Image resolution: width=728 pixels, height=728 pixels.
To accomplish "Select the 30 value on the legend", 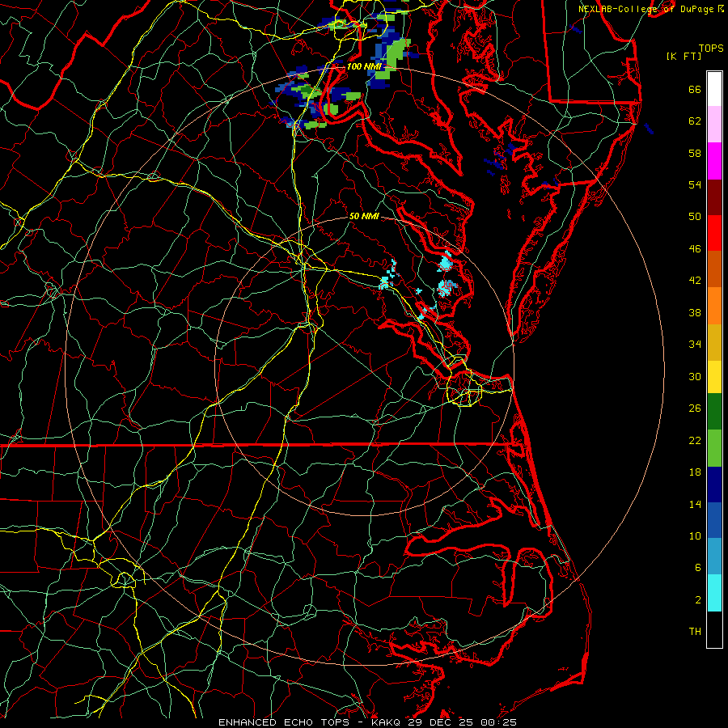I will point(695,376).
